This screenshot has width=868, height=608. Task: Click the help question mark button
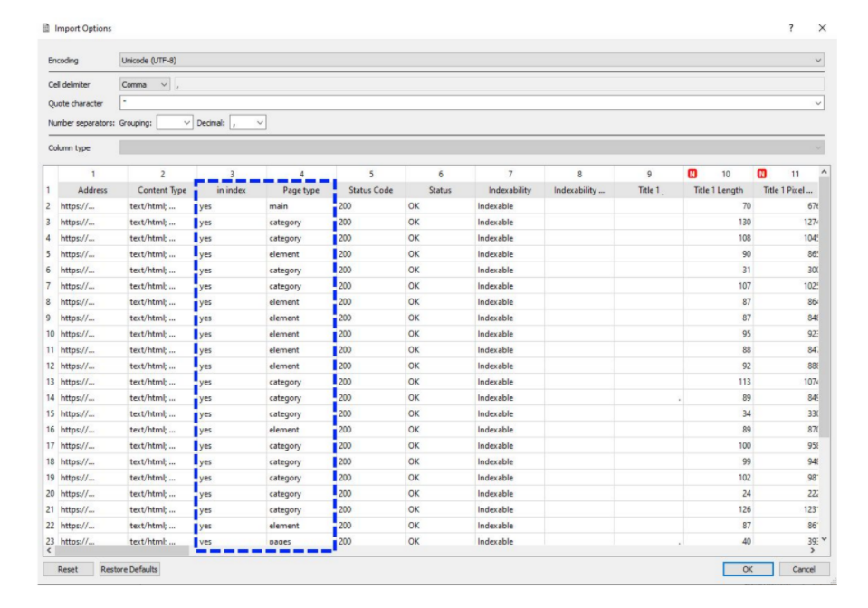[791, 28]
